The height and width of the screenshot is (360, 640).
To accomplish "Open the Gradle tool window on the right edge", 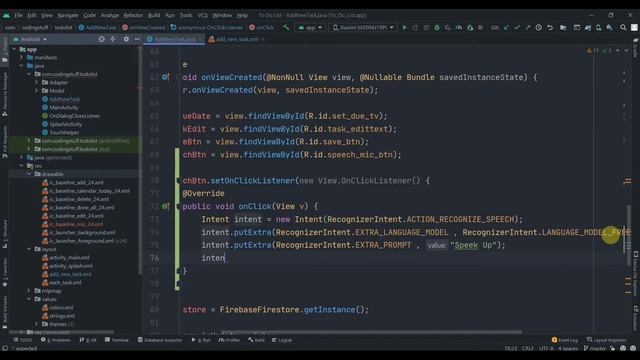I will click(636, 49).
